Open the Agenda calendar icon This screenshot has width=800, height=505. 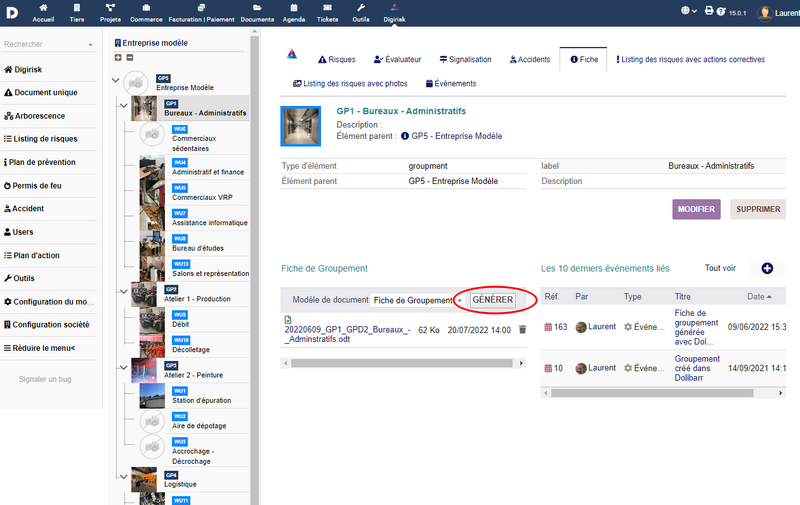[x=294, y=8]
